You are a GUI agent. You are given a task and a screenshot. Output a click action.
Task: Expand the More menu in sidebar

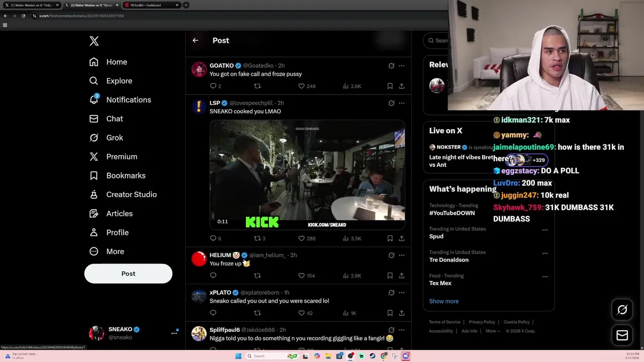pyautogui.click(x=106, y=251)
